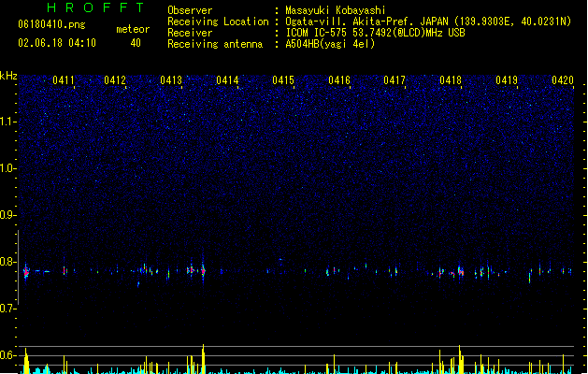Click the Receiving antenna label
This screenshot has width=588, height=374.
(215, 44)
